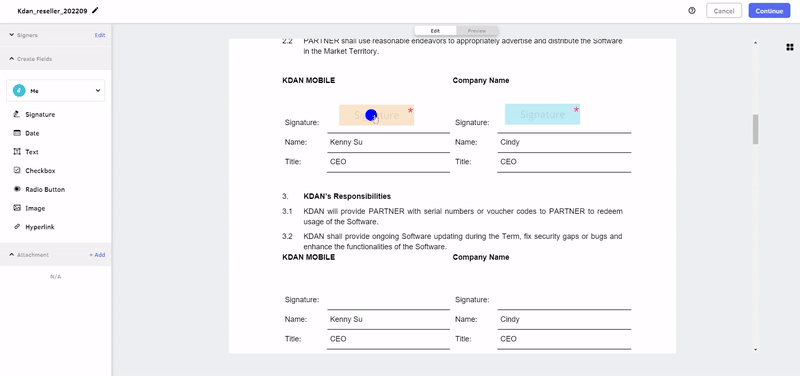Screen dimensions: 800x376
Task: Switch to the Preview mode tab
Action: [477, 31]
